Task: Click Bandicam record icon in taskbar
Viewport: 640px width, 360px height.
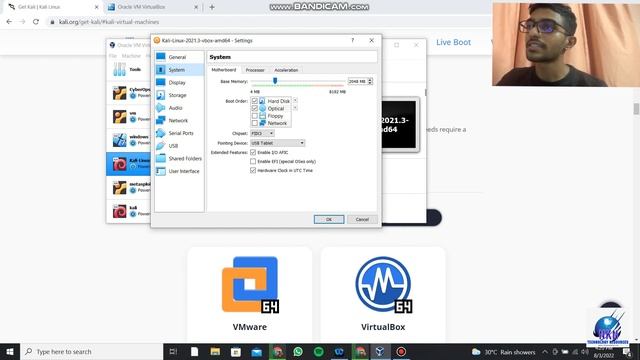Action: (x=401, y=351)
